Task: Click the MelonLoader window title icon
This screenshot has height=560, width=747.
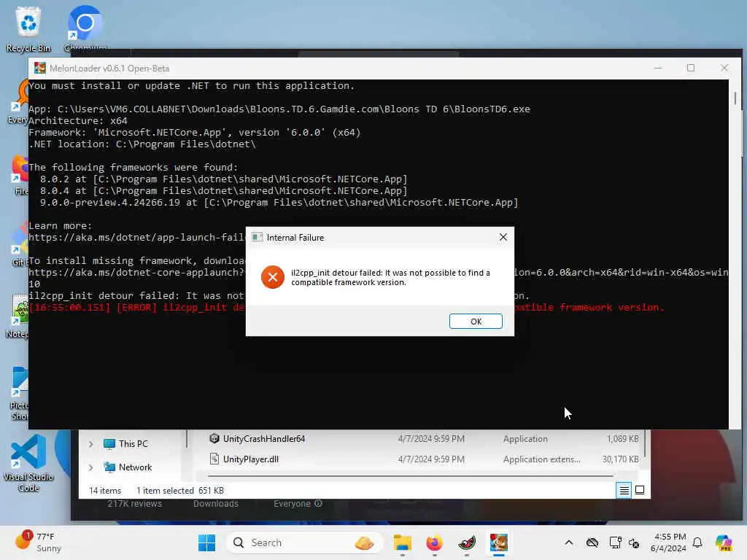Action: click(40, 68)
